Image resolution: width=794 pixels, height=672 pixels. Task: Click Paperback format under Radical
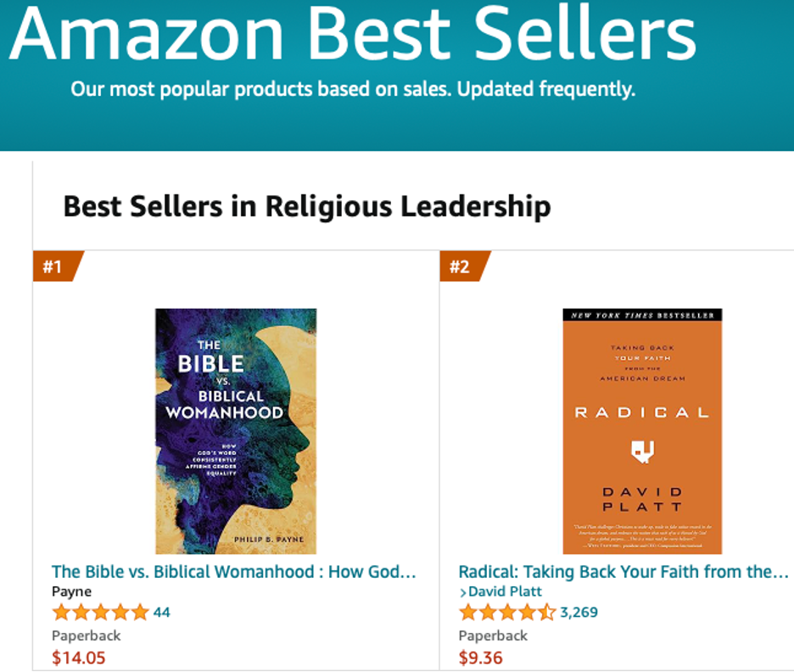pyautogui.click(x=493, y=636)
